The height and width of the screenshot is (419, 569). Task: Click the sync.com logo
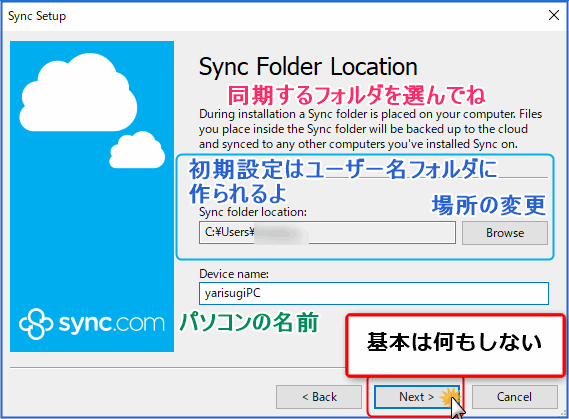92,323
